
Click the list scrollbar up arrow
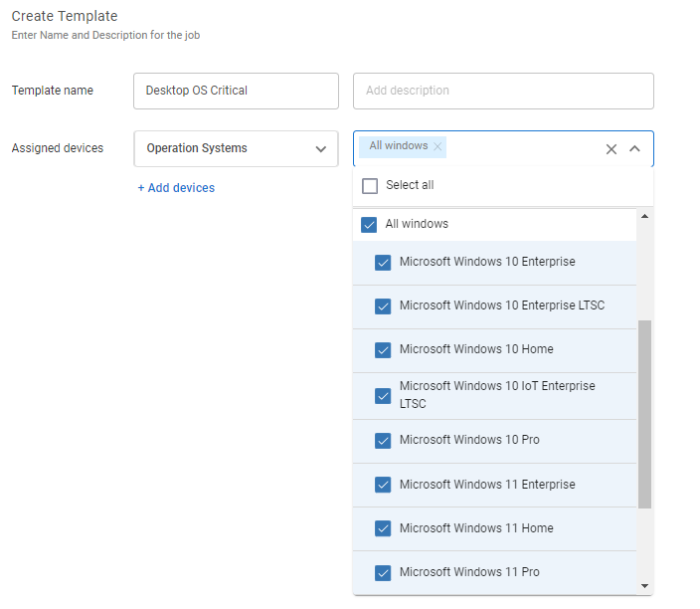pos(644,216)
